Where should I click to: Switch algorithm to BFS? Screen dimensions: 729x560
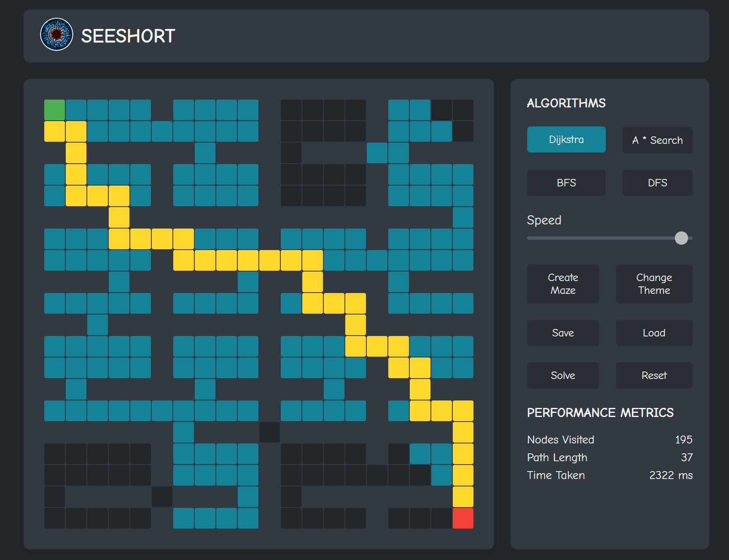(566, 183)
